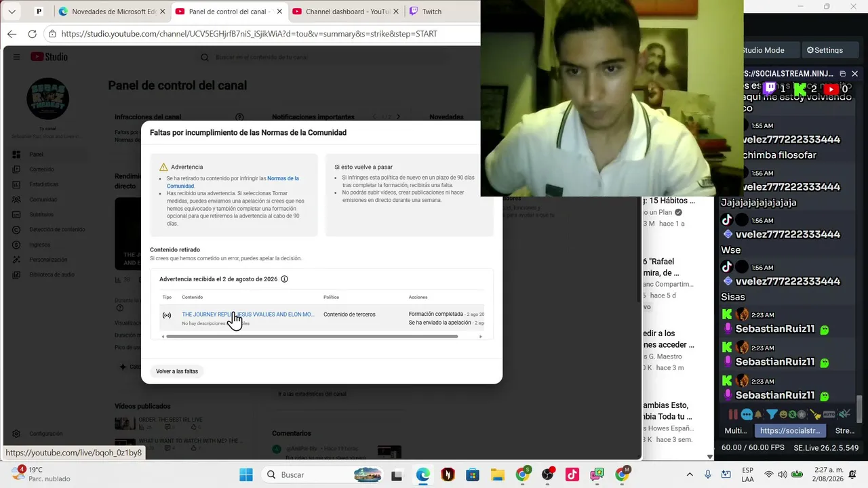This screenshot has width=868, height=488.
Task: Open the YouTube Studio hamburger menu
Action: [16, 57]
